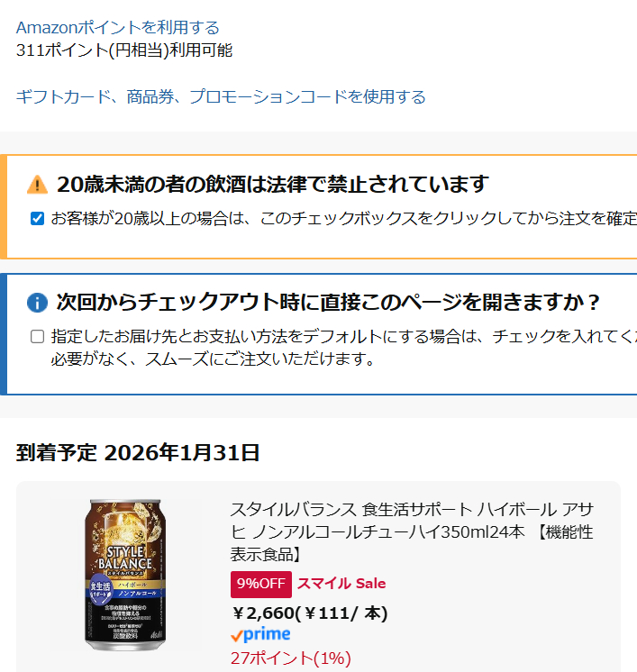Open the Amazonポイントを利用する link
637x672 pixels.
tap(117, 28)
